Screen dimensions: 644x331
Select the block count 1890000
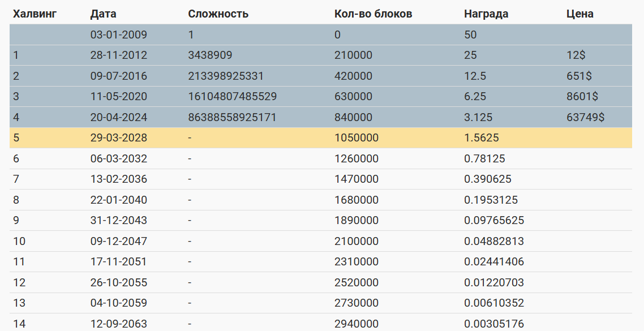pos(356,221)
